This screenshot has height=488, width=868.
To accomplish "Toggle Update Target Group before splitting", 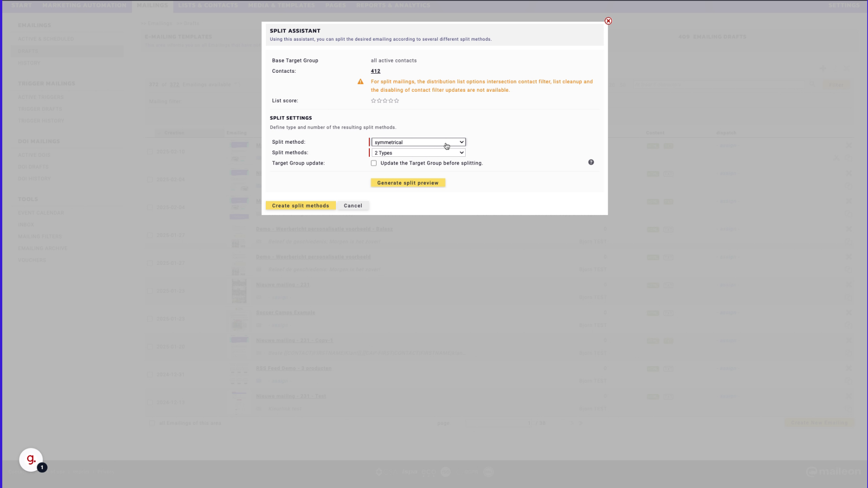I will pyautogui.click(x=373, y=163).
